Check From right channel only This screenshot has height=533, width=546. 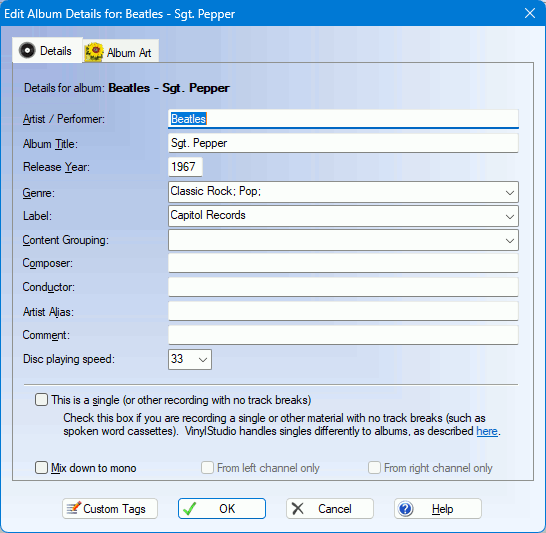(374, 468)
